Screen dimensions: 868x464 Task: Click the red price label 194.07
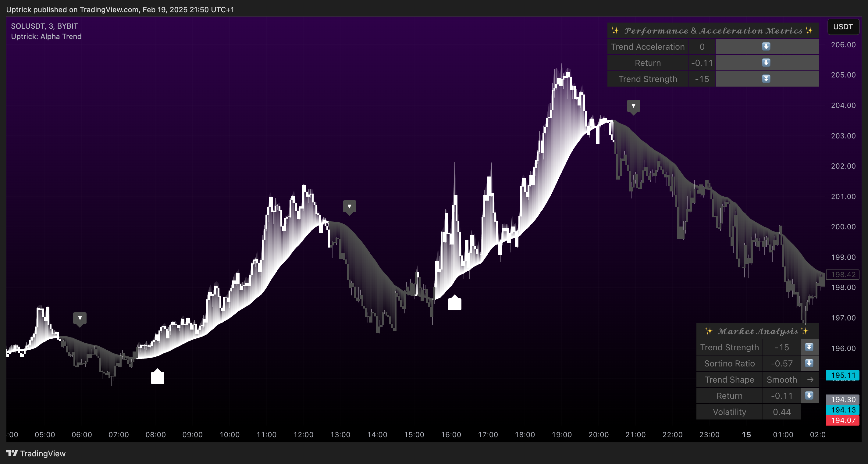click(843, 420)
